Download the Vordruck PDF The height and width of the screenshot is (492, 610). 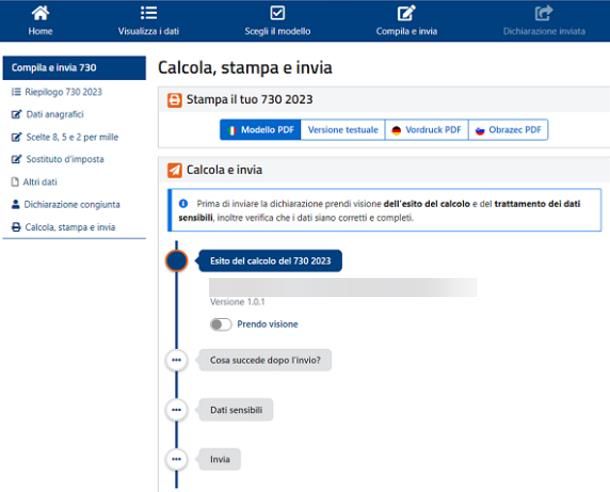click(x=427, y=130)
